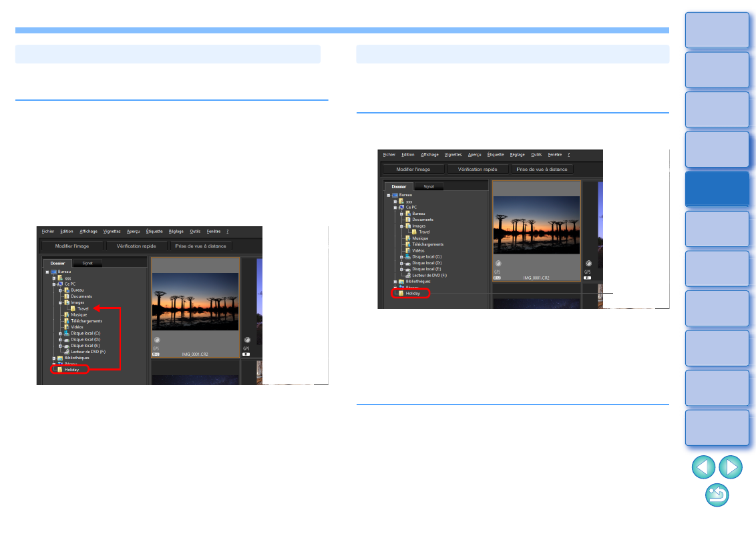Click round gray icon above GPS, left IMG_0001.CR2 cell
756x534 pixels.
pyautogui.click(x=157, y=340)
